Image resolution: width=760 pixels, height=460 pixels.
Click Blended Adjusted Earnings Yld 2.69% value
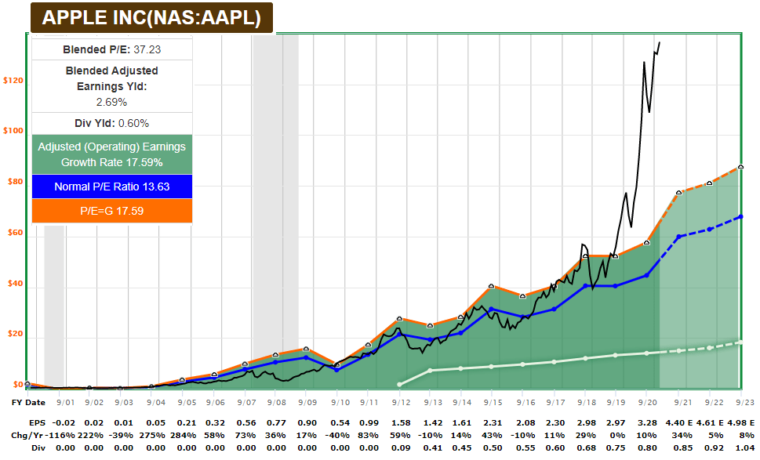[x=112, y=102]
